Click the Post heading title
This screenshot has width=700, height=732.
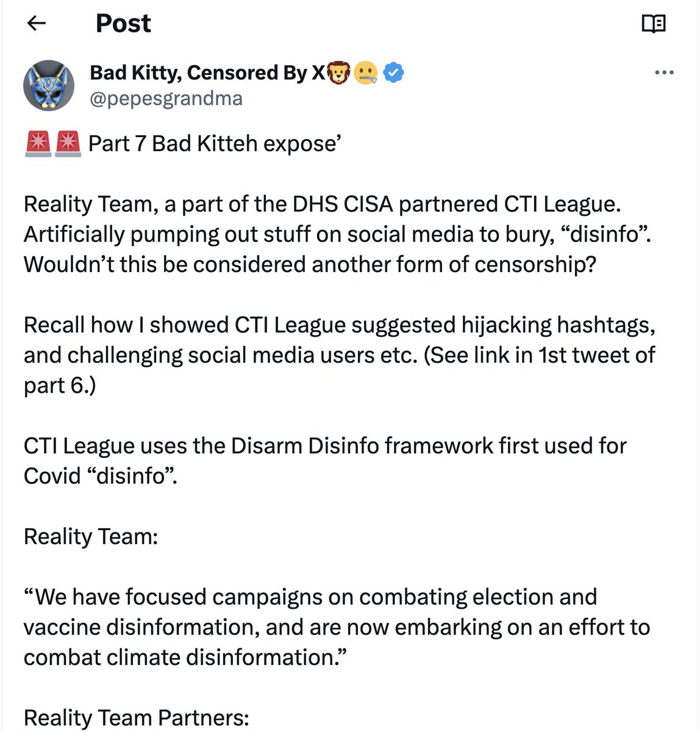point(123,23)
